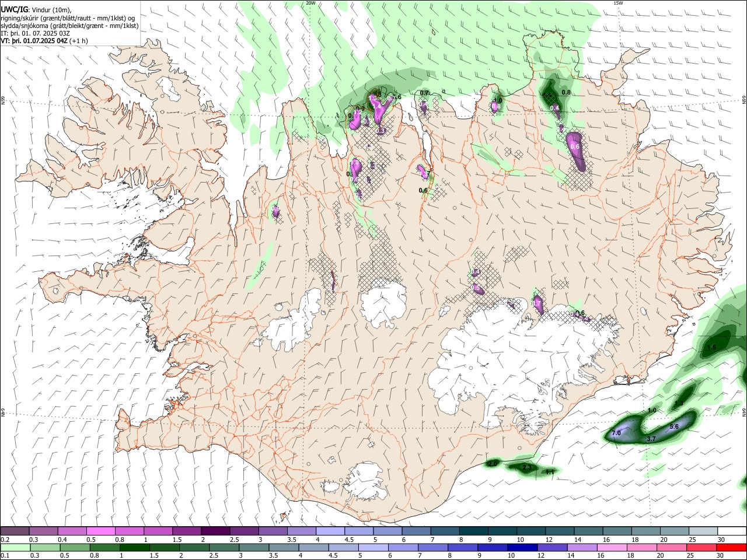Image resolution: width=747 pixels, height=560 pixels.
Task: Select the darkest green 1–1.5 rain legend swatch
Action: point(135,547)
